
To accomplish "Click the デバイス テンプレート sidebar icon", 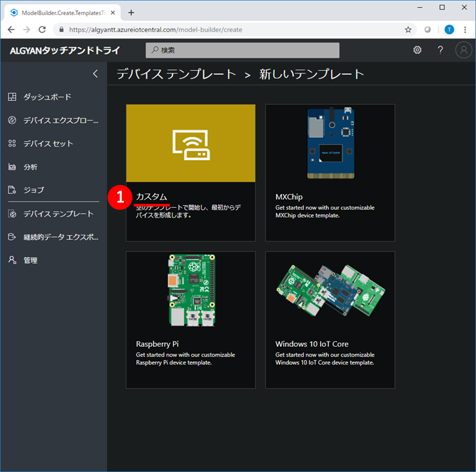I will pos(12,214).
